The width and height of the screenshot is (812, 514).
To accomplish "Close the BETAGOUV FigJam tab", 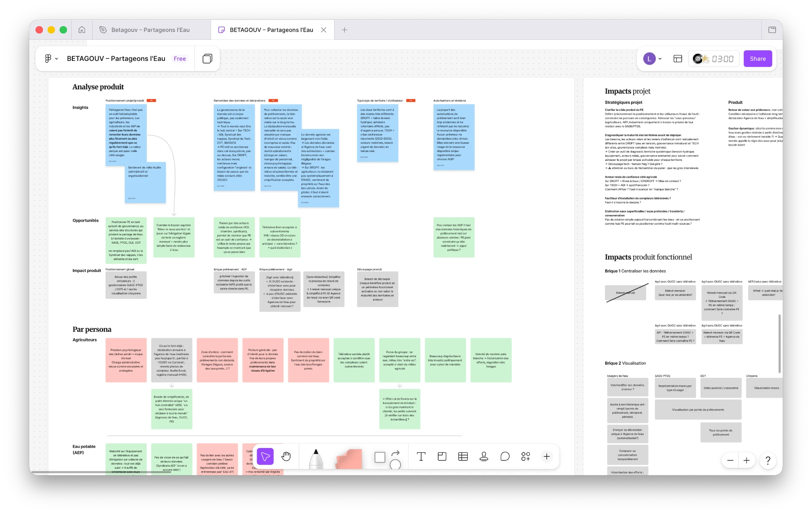I will tap(324, 30).
